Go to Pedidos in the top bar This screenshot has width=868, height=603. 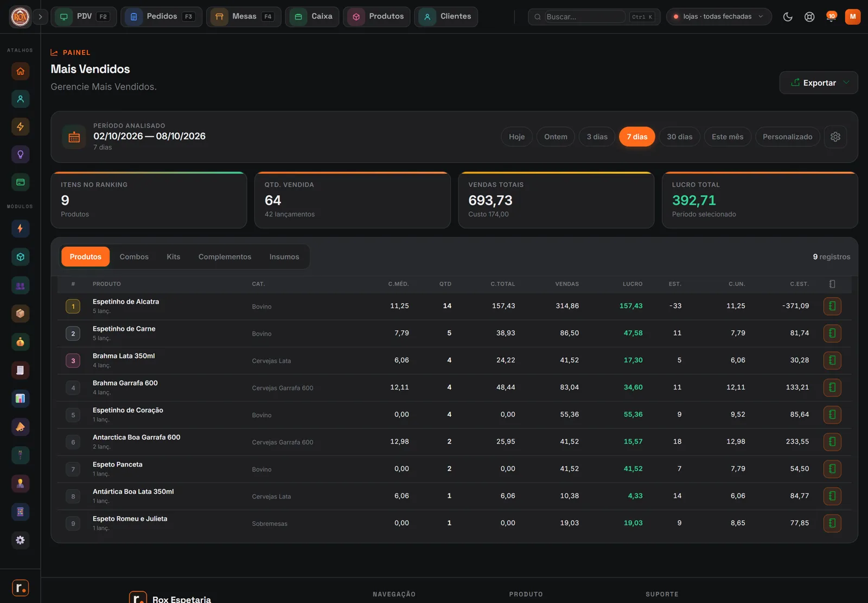(x=161, y=17)
